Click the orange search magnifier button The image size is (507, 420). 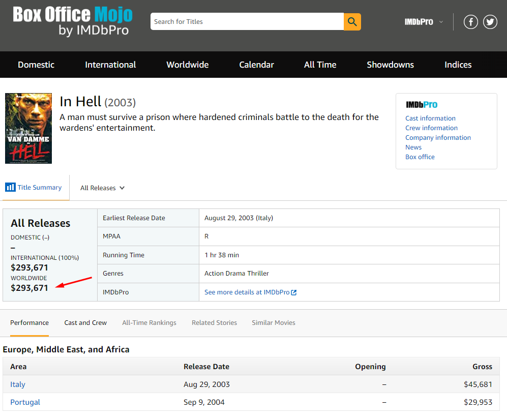[x=352, y=22]
